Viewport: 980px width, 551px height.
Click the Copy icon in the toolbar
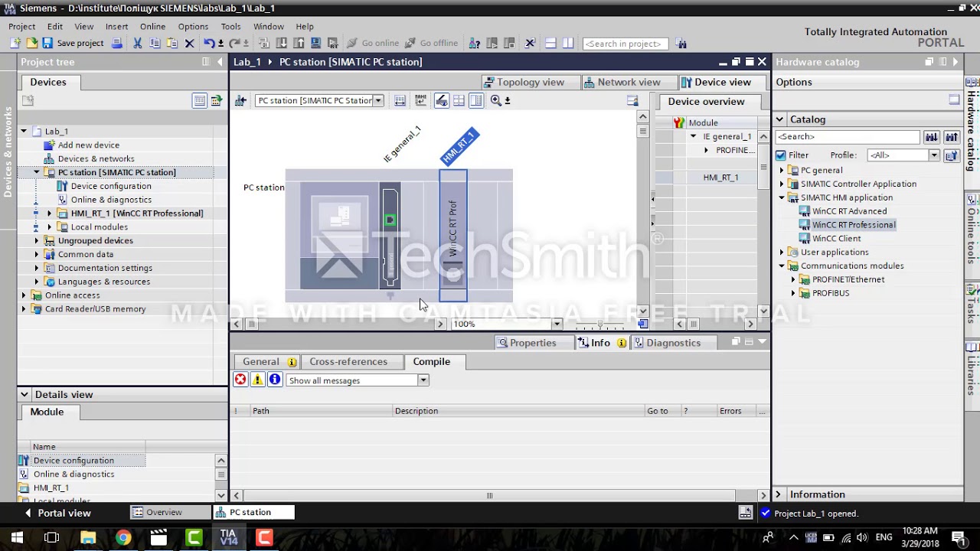tap(155, 44)
